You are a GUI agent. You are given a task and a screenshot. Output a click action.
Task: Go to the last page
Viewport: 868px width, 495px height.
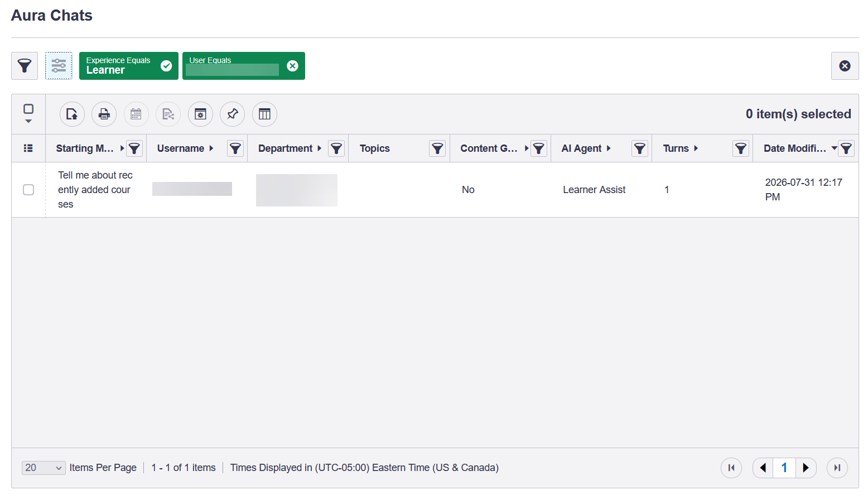point(837,468)
